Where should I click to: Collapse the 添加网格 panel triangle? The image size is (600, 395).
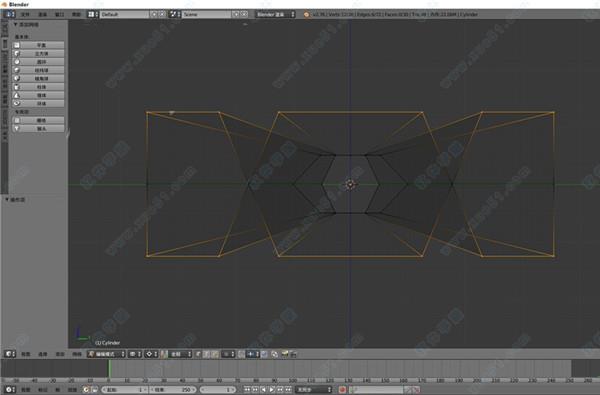[16, 24]
